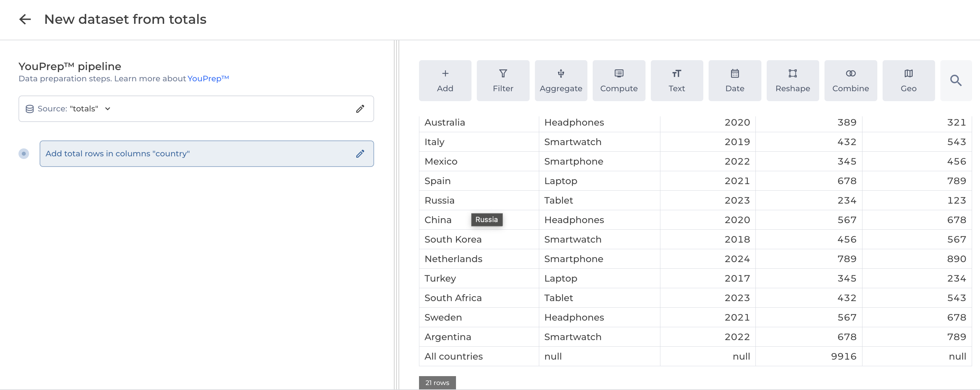
Task: Open the Compute tools menu
Action: [618, 80]
